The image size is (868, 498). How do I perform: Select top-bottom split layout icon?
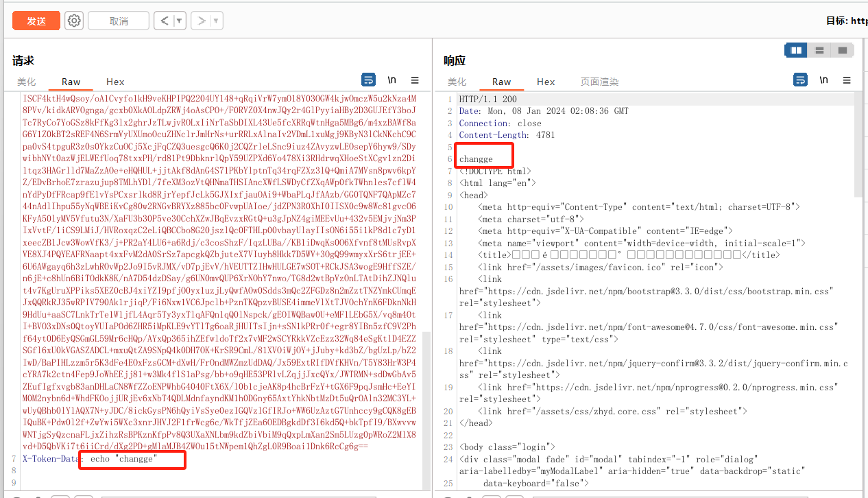click(819, 51)
